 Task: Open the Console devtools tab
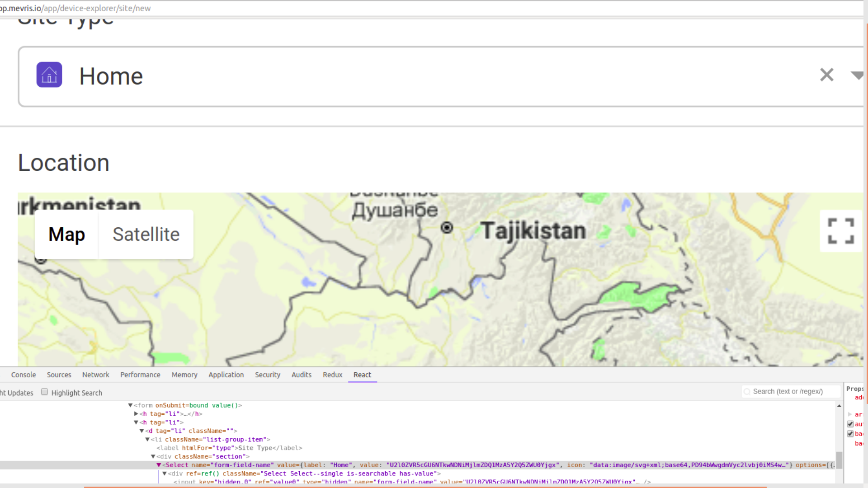(x=24, y=375)
